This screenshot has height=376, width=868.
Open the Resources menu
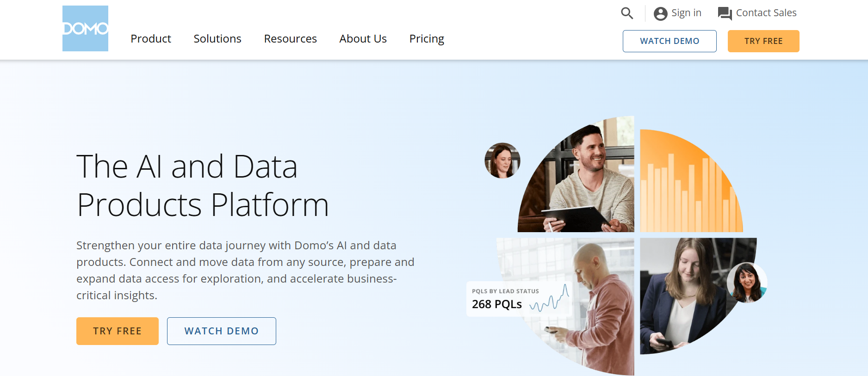point(290,39)
